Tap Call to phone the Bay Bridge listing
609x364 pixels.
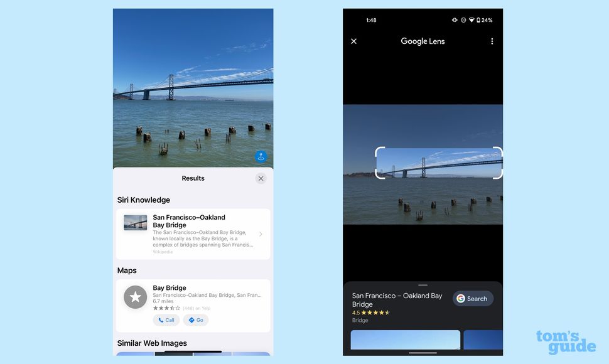click(166, 320)
